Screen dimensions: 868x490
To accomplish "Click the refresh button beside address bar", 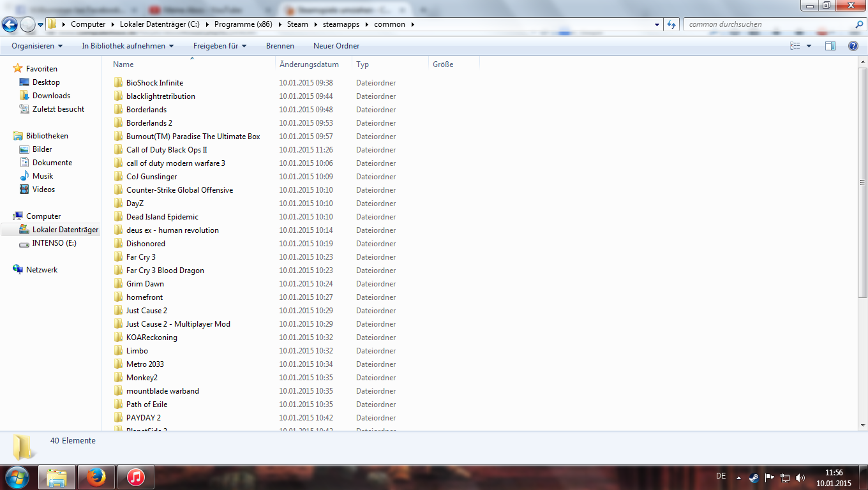I will tap(671, 24).
